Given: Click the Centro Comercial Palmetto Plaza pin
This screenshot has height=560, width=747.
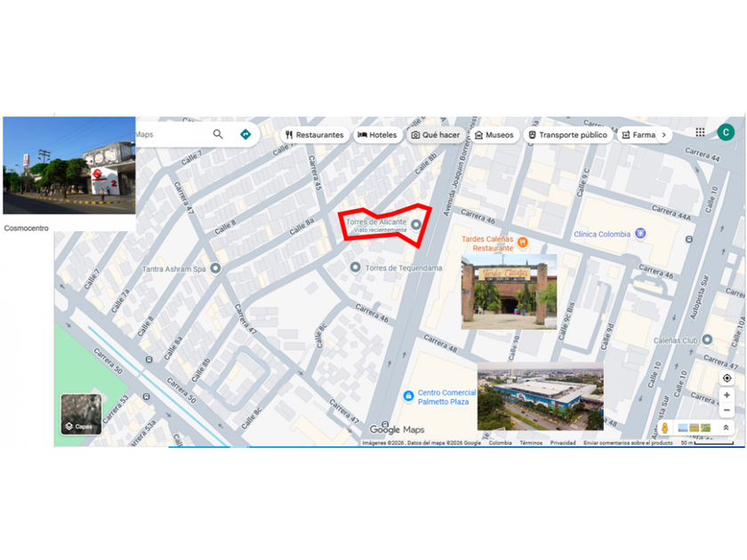Looking at the screenshot, I should pyautogui.click(x=408, y=396).
